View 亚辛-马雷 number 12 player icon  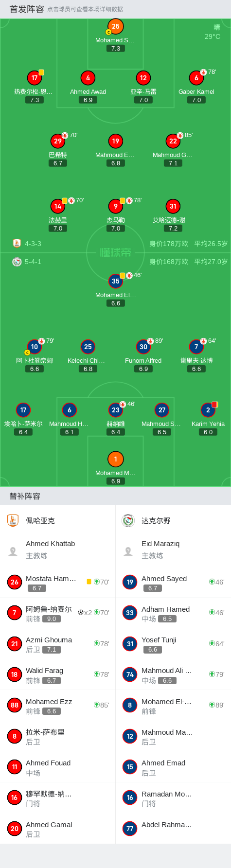143,78
